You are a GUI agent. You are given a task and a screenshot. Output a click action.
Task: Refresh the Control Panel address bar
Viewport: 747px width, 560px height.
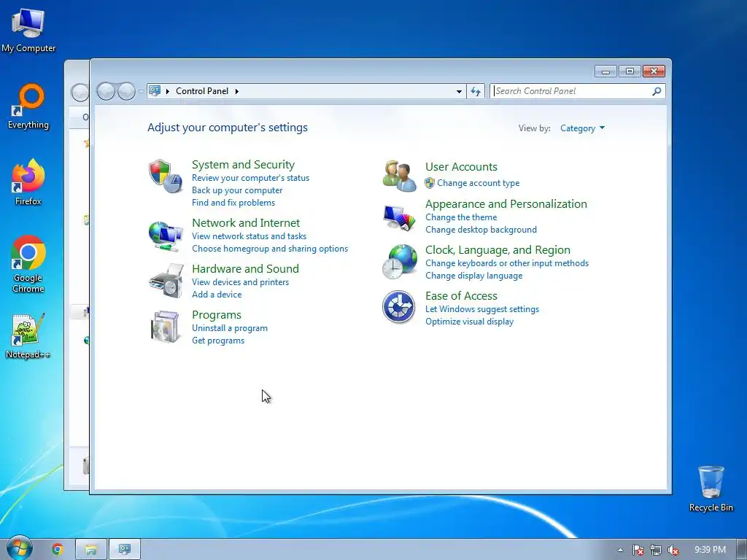476,91
